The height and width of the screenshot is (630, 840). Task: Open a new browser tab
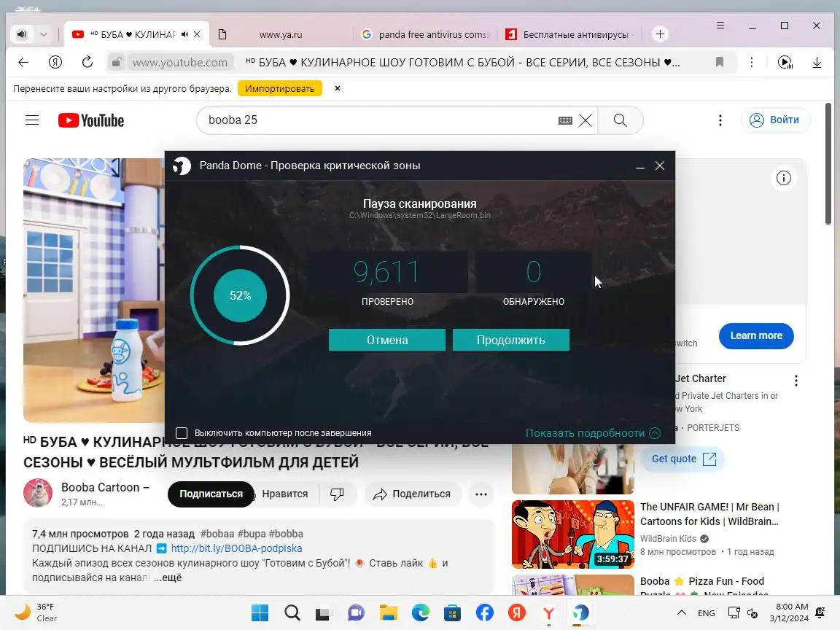(661, 34)
